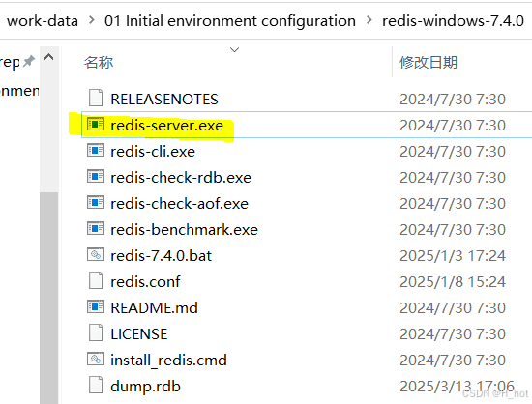Click the redis-cli.exe application icon

pyautogui.click(x=96, y=150)
